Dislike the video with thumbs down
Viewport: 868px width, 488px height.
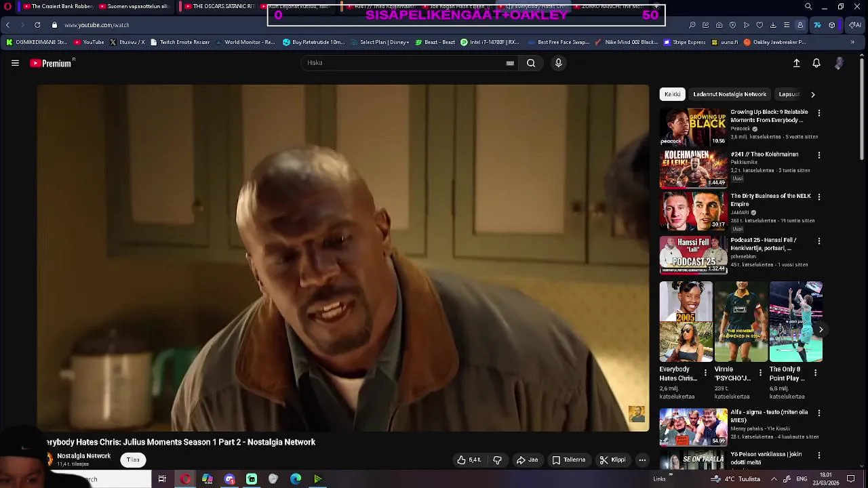(497, 460)
